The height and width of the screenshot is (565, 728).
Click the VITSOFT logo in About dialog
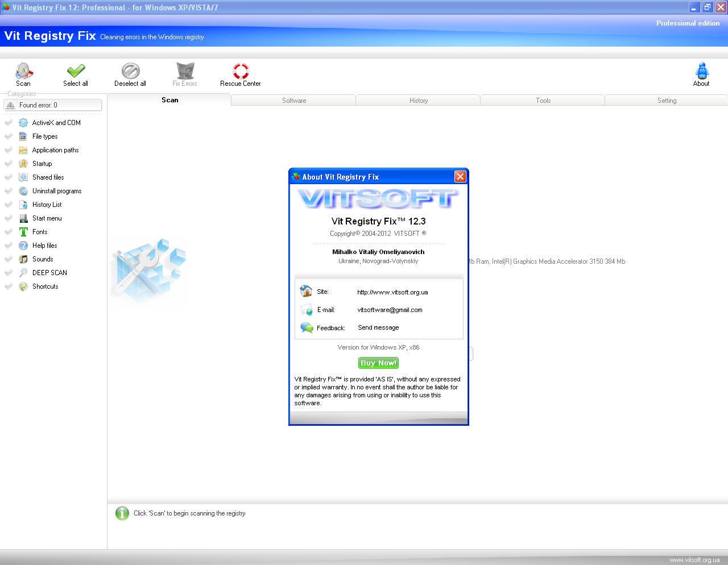379,199
